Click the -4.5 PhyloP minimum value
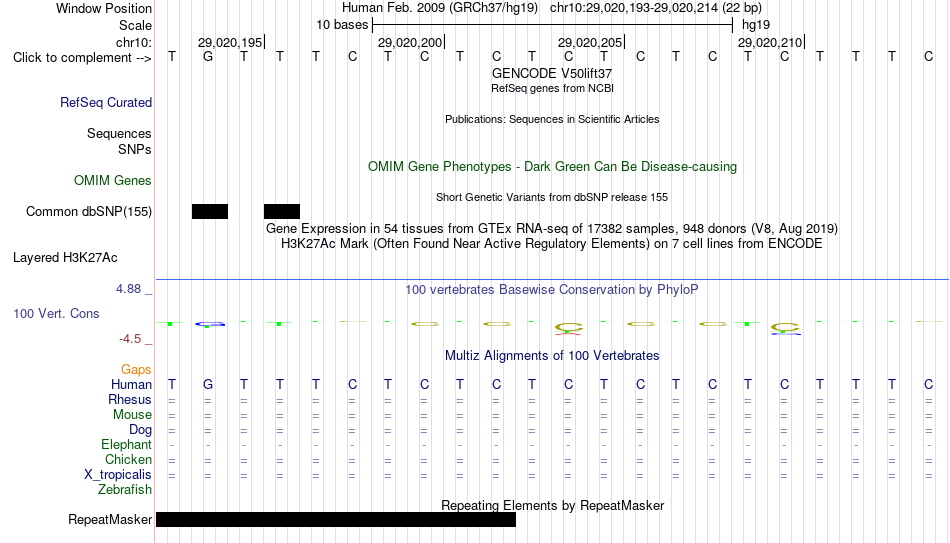 pyautogui.click(x=130, y=339)
